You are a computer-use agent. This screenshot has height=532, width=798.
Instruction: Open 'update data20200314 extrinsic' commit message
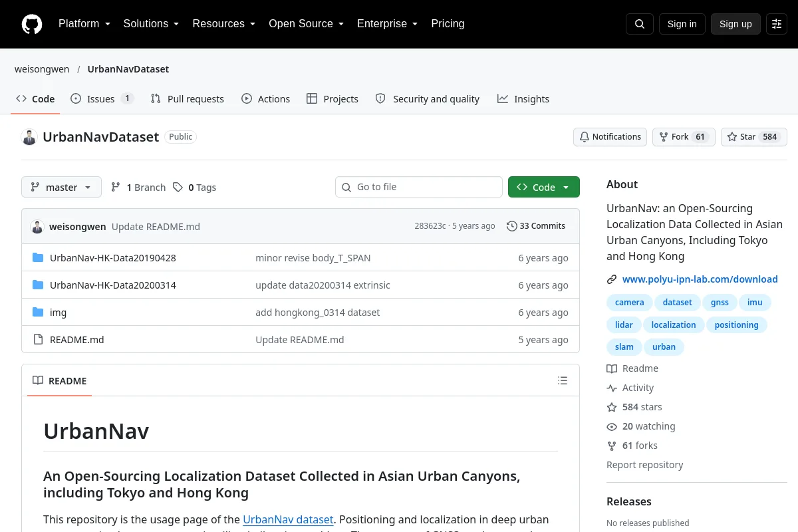coord(323,285)
